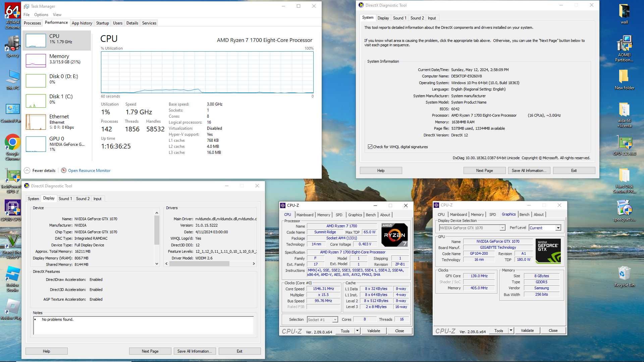This screenshot has width=644, height=362.
Task: Open Options menu in Task Manager
Action: [41, 15]
